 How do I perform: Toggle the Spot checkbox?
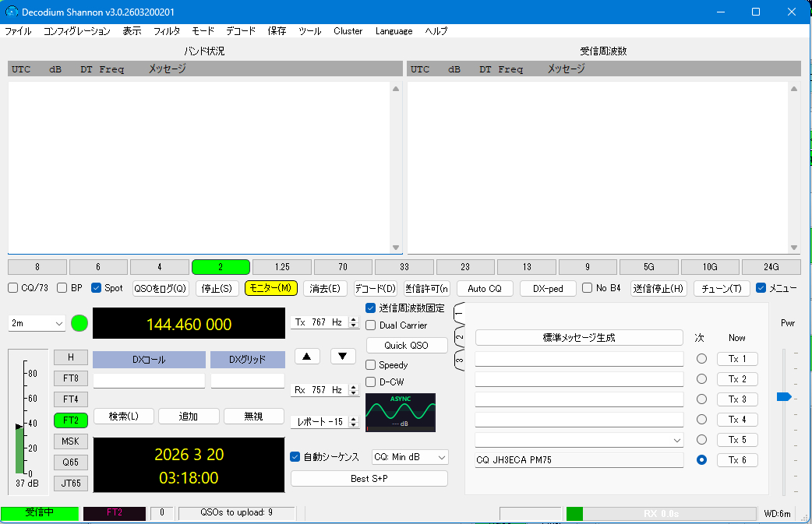(x=97, y=288)
